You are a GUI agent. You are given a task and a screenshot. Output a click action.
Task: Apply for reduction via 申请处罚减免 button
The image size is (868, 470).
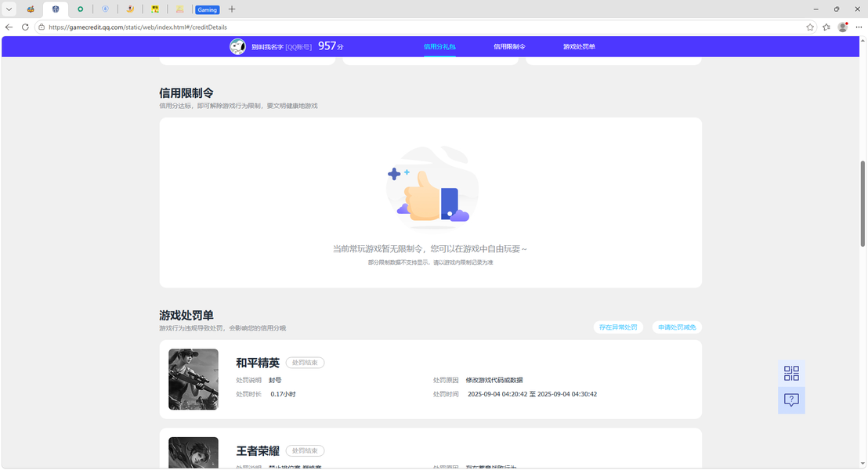pos(677,327)
